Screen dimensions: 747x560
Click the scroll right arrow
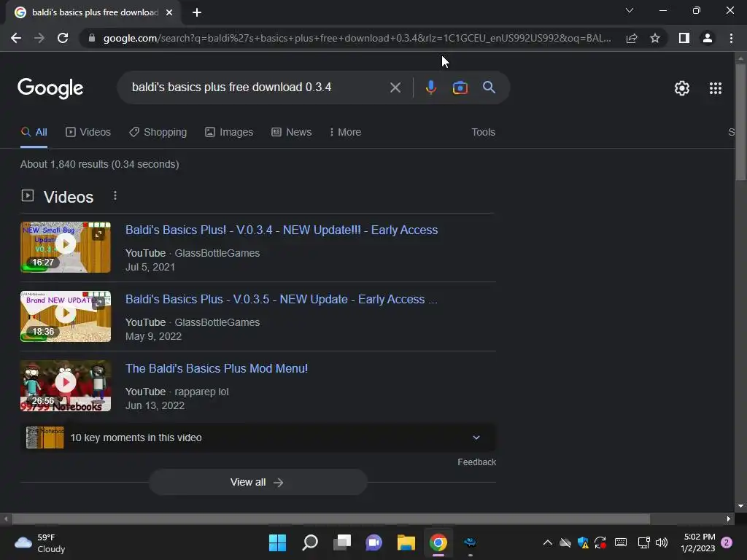(x=729, y=519)
